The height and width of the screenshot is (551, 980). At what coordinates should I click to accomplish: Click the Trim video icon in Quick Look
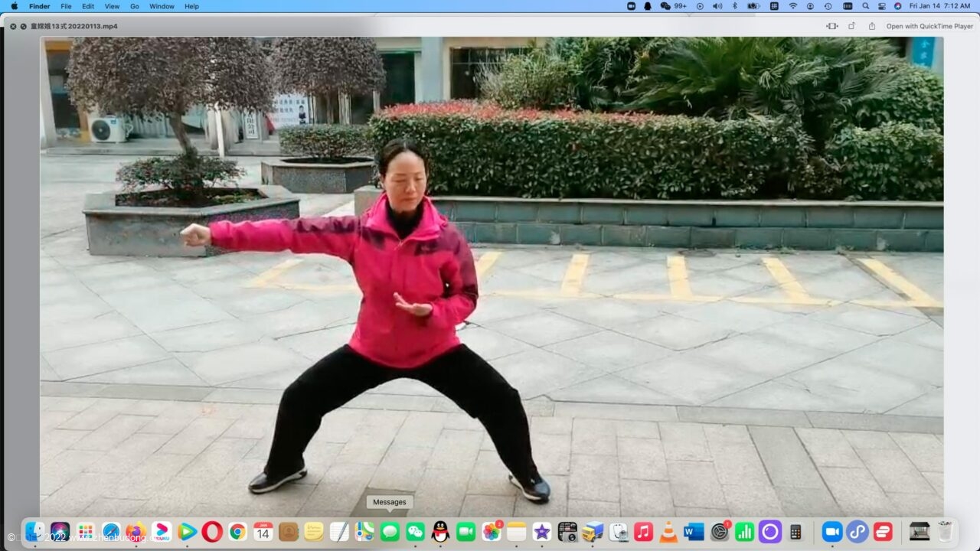831,26
